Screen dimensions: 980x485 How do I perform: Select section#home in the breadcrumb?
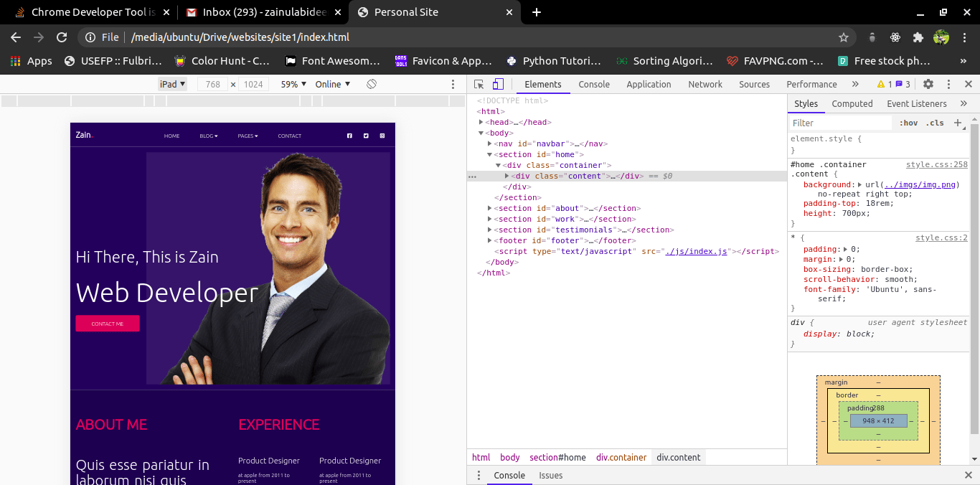(557, 457)
